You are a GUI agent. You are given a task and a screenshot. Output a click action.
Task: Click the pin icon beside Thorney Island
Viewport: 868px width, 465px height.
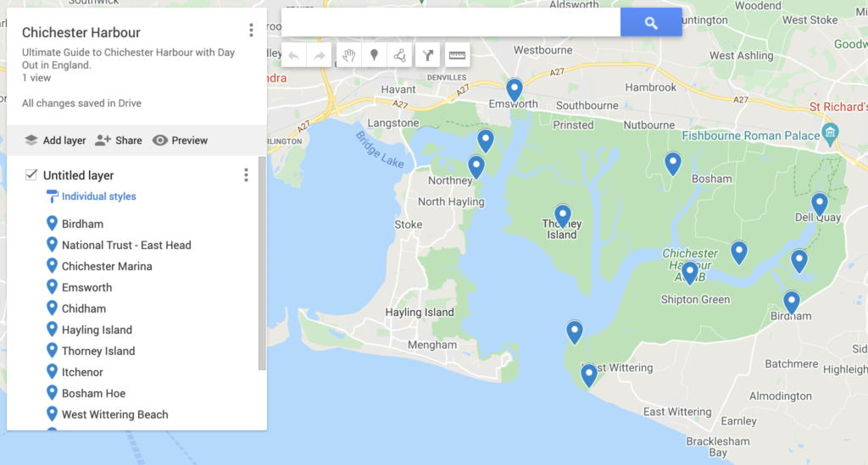coord(52,350)
